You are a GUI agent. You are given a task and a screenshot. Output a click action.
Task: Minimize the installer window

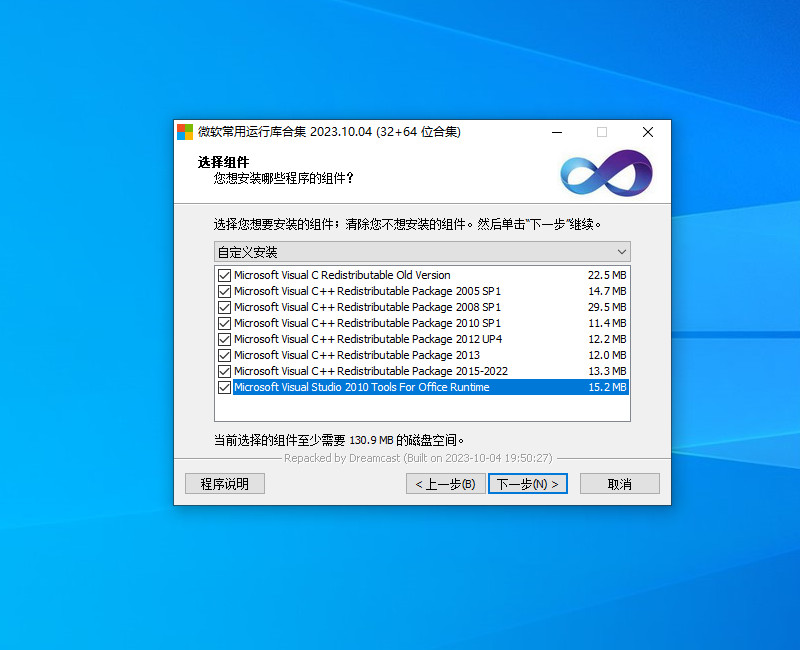click(557, 131)
